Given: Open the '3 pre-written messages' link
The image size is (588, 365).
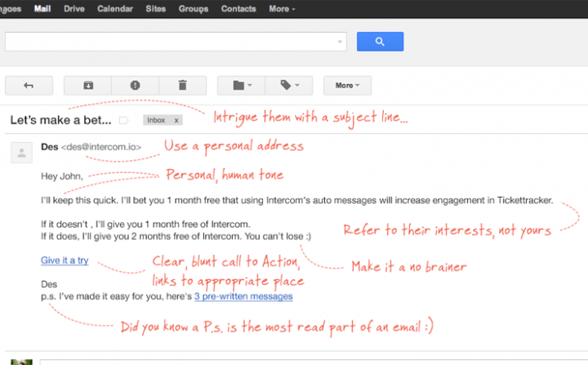Looking at the screenshot, I should (x=243, y=296).
